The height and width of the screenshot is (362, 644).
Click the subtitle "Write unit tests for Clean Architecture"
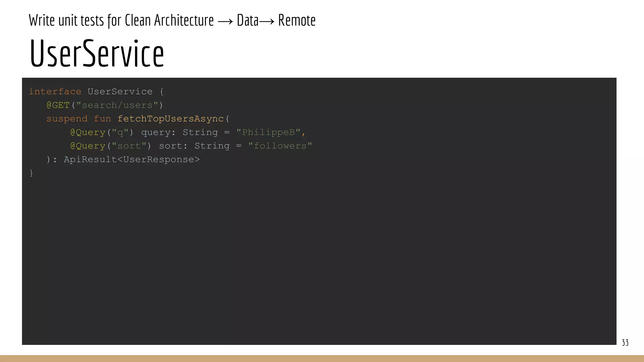pos(121,20)
